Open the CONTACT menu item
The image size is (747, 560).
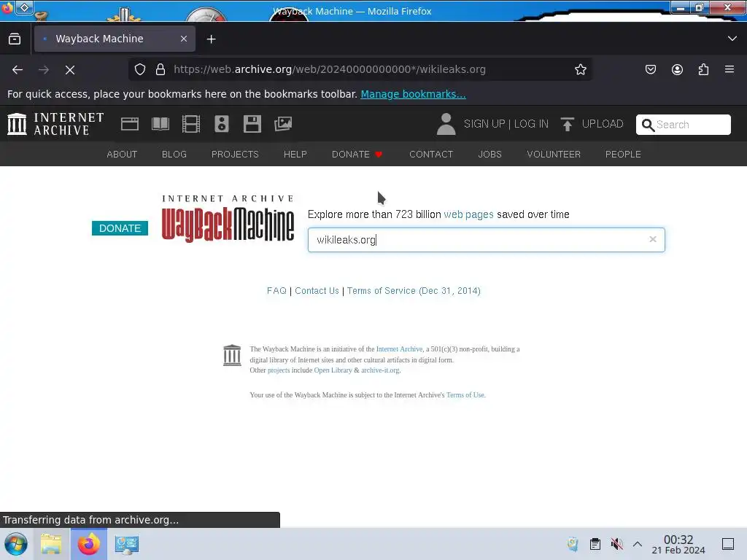[431, 155]
